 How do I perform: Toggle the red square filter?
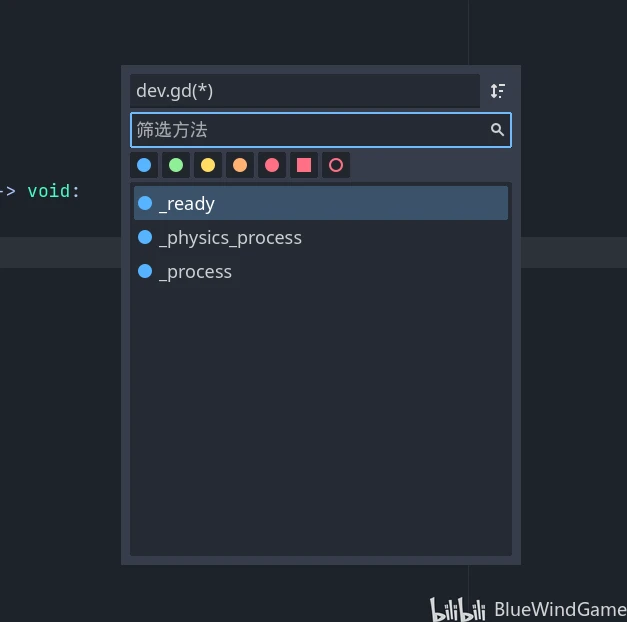tap(304, 165)
